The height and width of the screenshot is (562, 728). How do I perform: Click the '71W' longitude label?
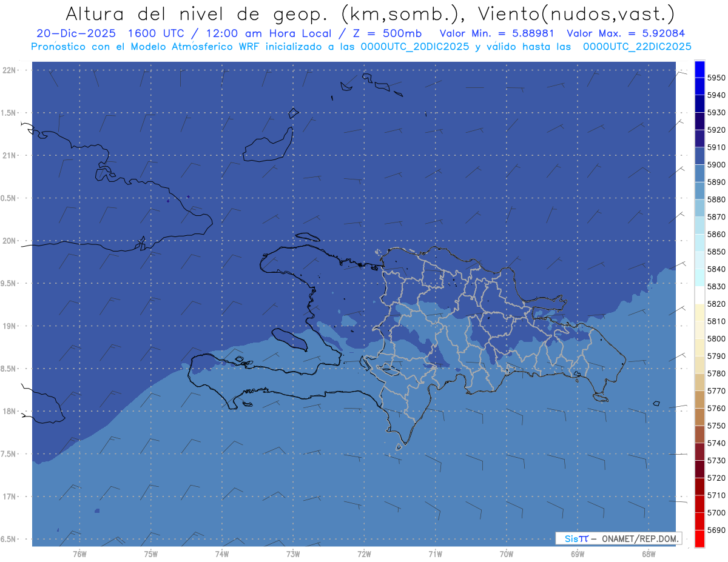pyautogui.click(x=435, y=554)
